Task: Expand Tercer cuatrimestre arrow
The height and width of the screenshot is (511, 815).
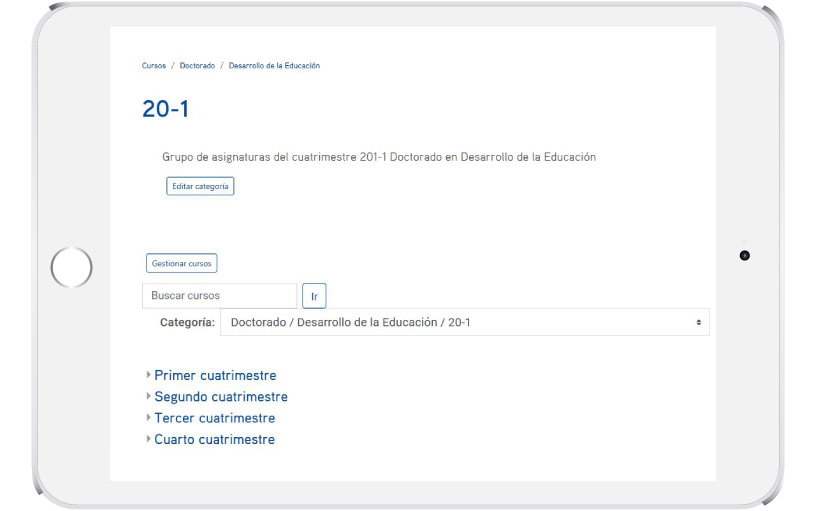Action: point(148,417)
